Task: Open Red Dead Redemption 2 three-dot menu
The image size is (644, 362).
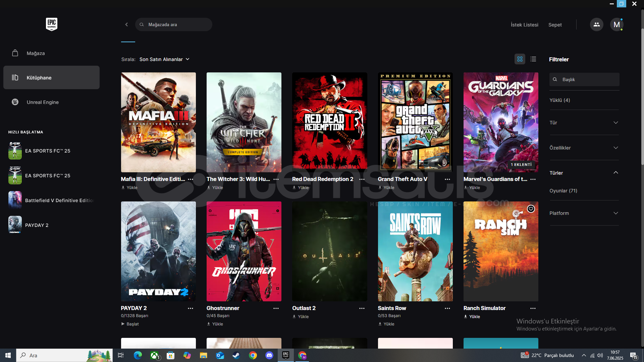Action: pyautogui.click(x=362, y=179)
